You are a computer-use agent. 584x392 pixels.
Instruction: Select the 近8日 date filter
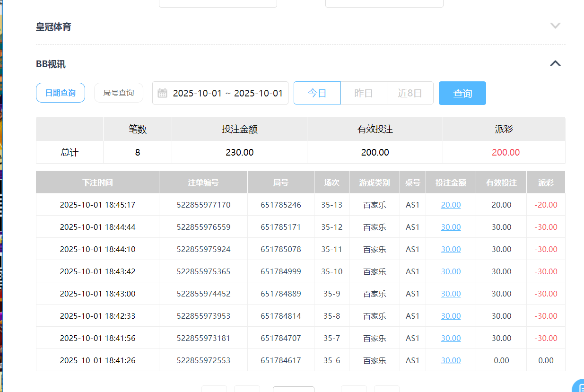410,93
